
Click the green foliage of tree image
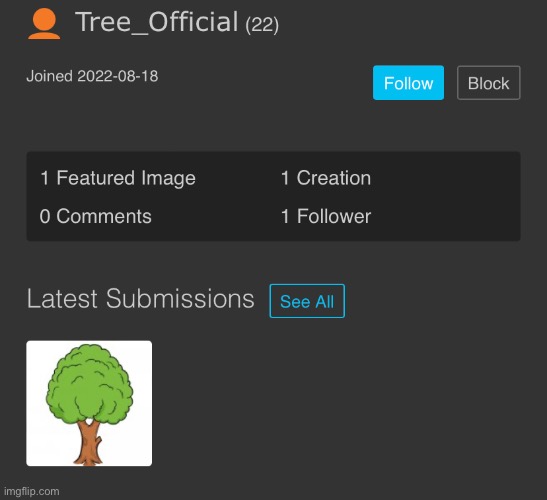click(90, 384)
